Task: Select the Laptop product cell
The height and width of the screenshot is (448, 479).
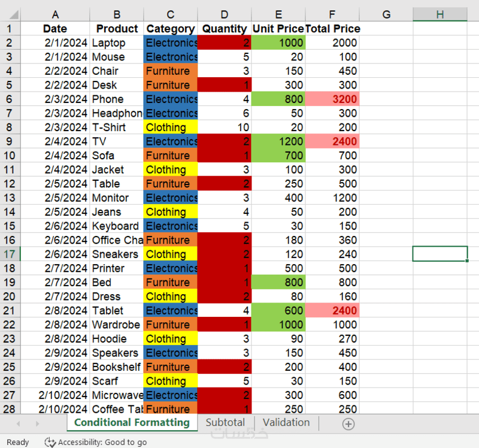Action: coord(117,43)
